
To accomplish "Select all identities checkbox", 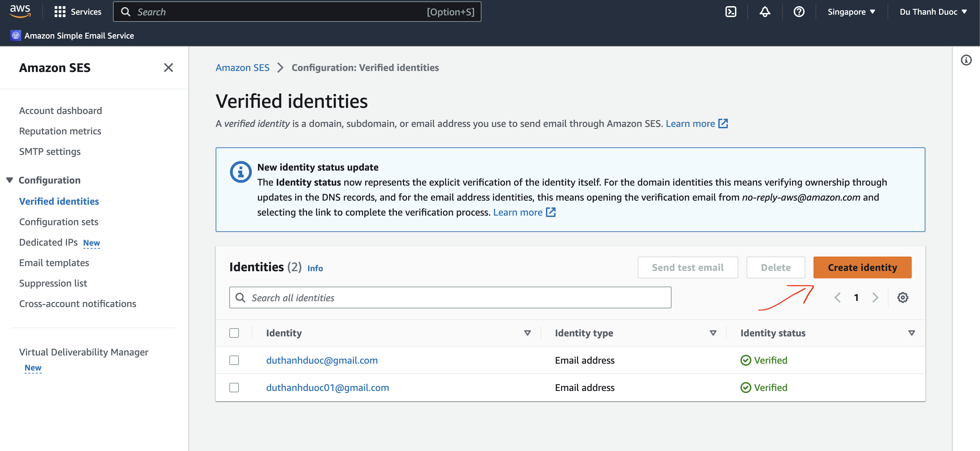I will (x=234, y=333).
